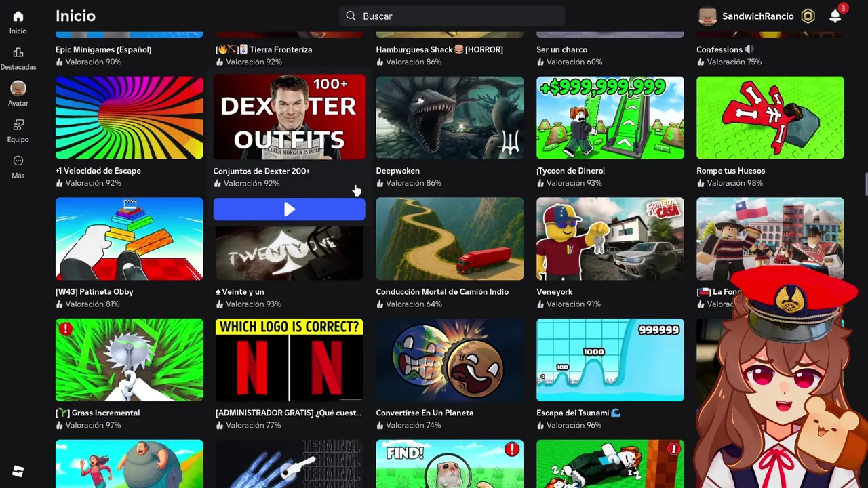Click the Veinte y un title text
The image size is (868, 488).
[240, 292]
